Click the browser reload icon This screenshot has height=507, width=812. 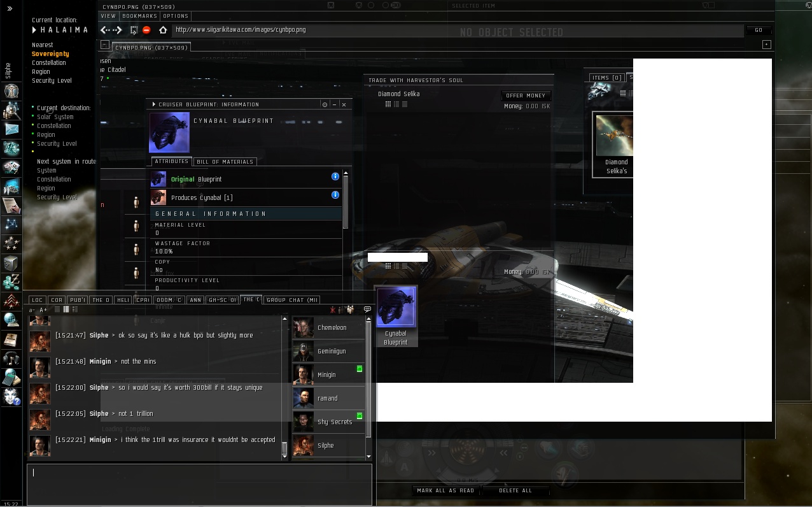134,30
